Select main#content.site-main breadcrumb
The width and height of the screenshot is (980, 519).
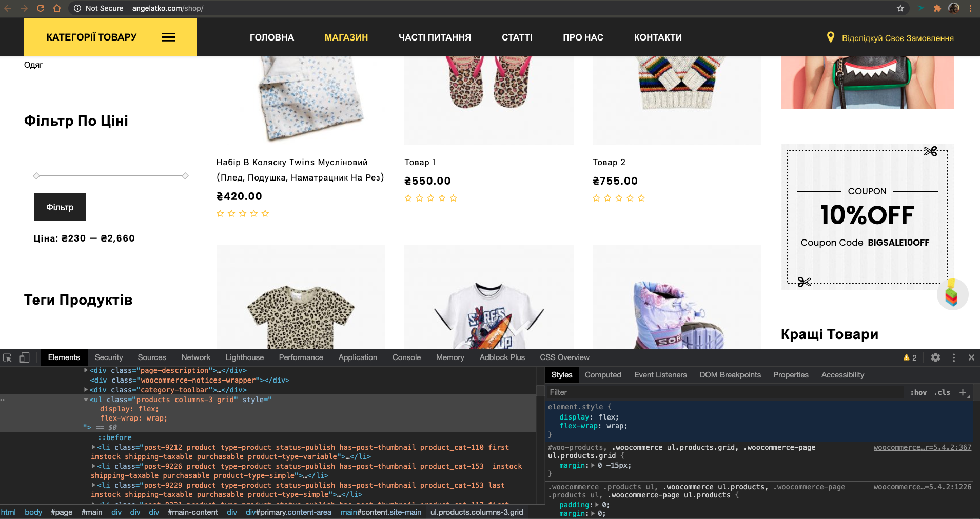tap(381, 512)
